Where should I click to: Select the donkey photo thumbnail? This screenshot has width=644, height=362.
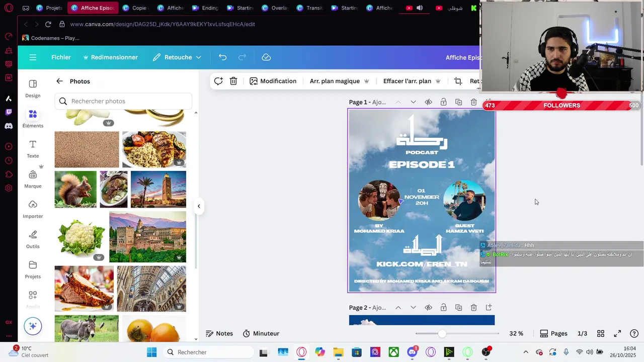[x=87, y=328]
